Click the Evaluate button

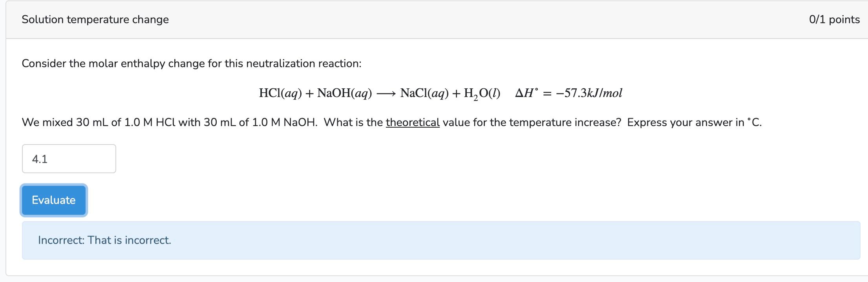coord(53,200)
